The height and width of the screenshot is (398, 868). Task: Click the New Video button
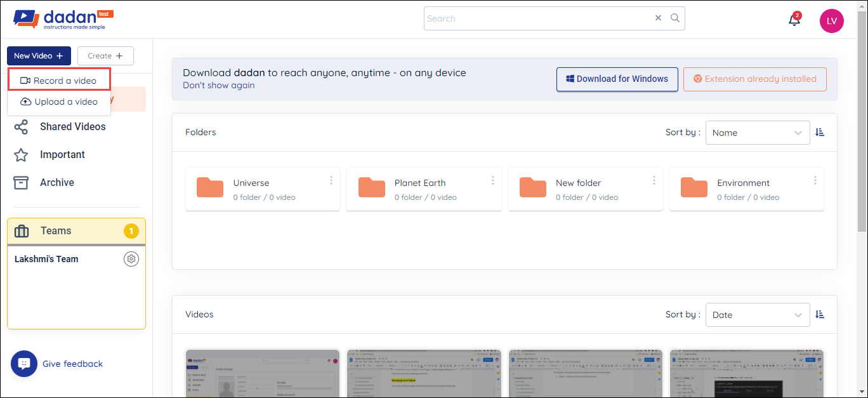(x=39, y=56)
